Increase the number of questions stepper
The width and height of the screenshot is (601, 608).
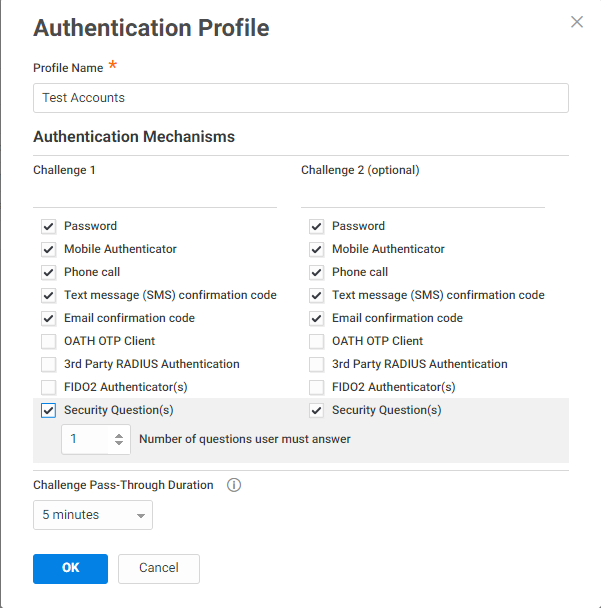coord(120,434)
